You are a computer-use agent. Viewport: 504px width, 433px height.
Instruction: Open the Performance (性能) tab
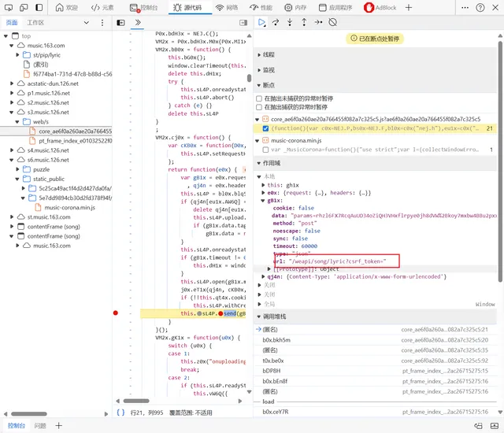click(x=261, y=7)
